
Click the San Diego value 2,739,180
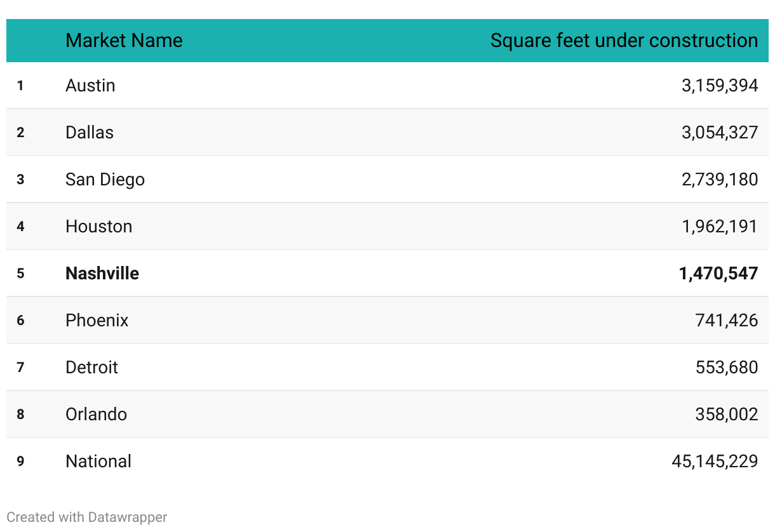(719, 180)
